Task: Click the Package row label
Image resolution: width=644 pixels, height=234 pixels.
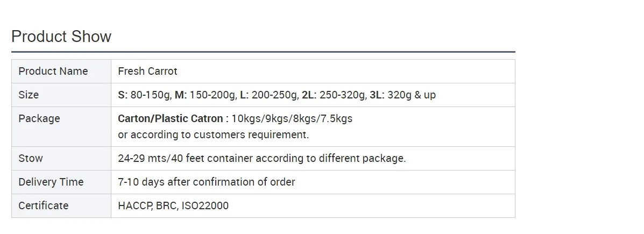Action: (39, 118)
